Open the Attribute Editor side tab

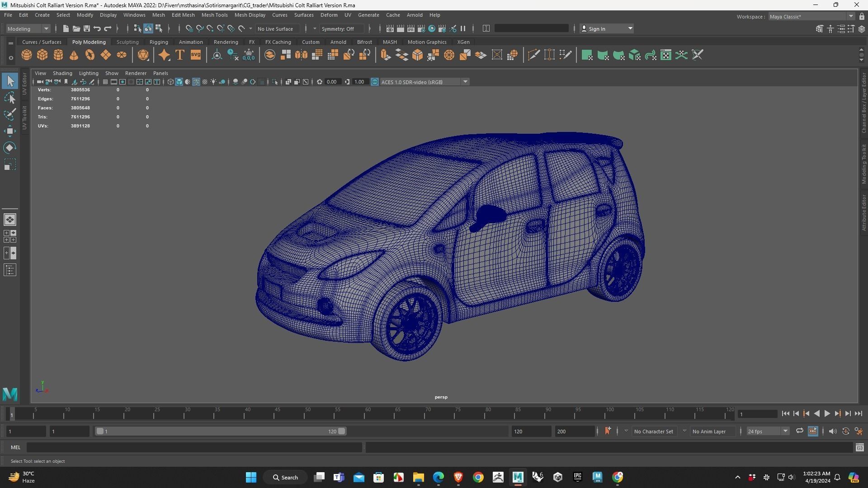[x=863, y=212]
